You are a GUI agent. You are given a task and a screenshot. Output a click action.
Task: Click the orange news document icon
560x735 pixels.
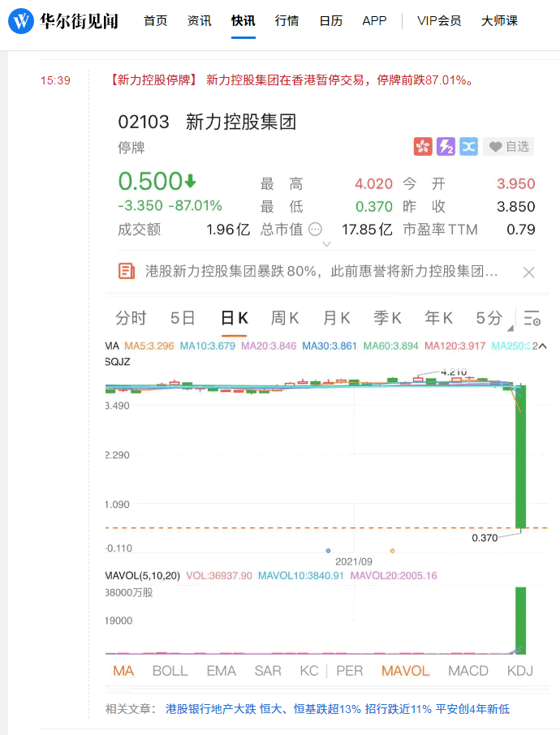[x=126, y=271]
